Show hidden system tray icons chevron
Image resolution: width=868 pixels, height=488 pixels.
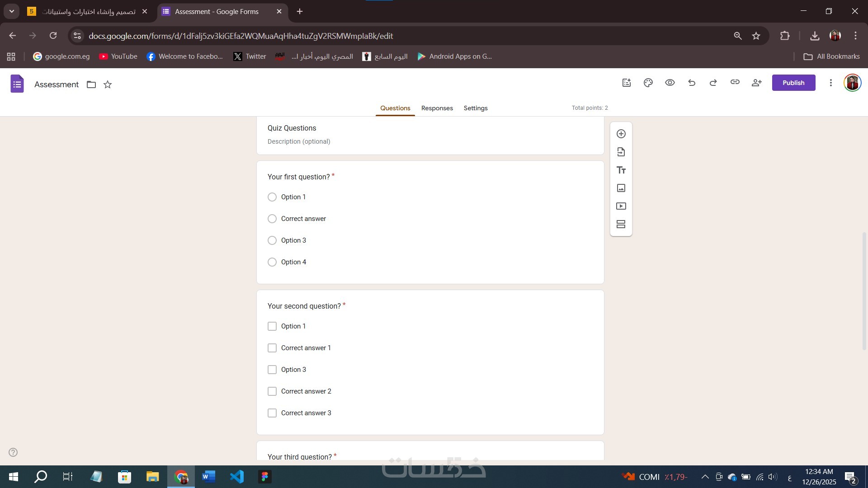tap(705, 477)
